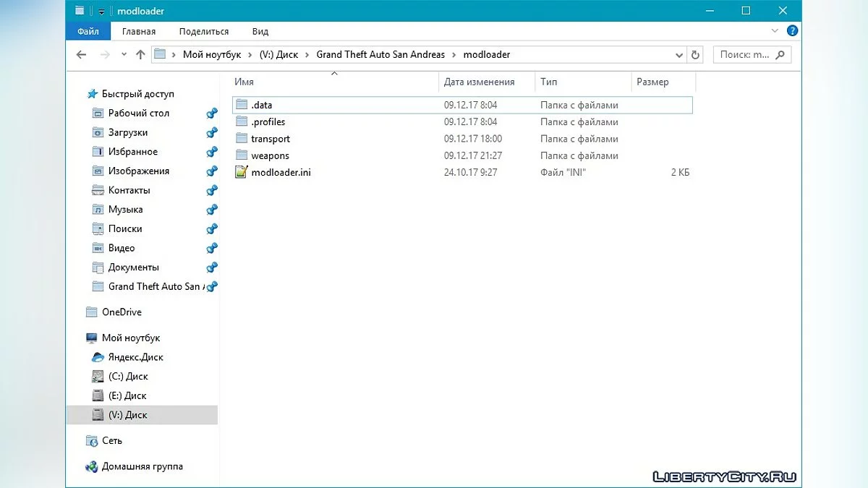Click the date 09.12.17 18:00
Viewport: 868px width, 488px height.
473,139
